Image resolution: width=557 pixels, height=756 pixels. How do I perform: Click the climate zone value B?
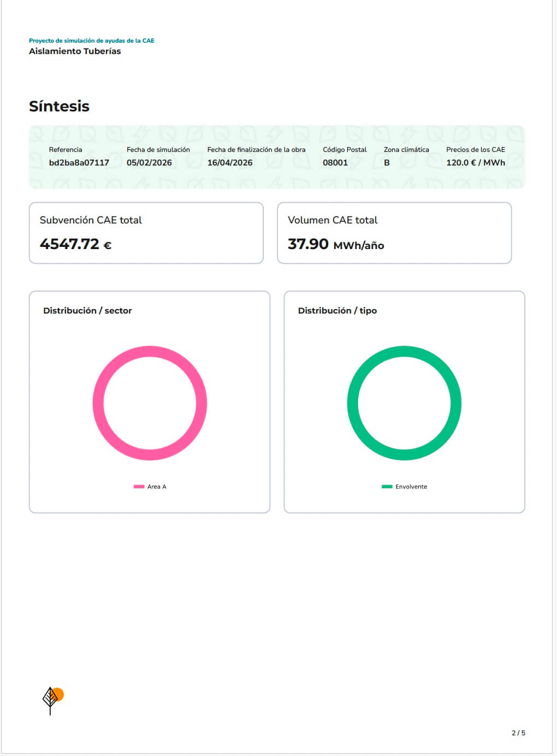pos(387,163)
